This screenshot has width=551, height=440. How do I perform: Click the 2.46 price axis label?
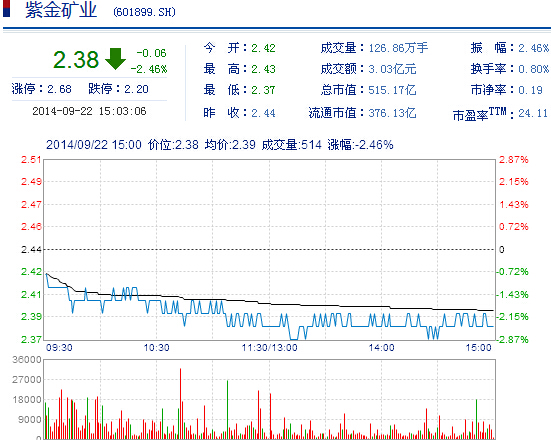(31, 227)
